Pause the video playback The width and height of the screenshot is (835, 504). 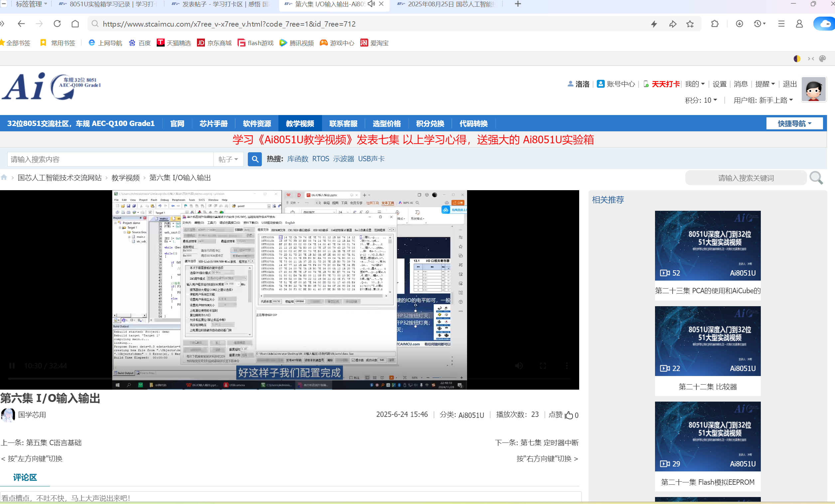pos(12,366)
